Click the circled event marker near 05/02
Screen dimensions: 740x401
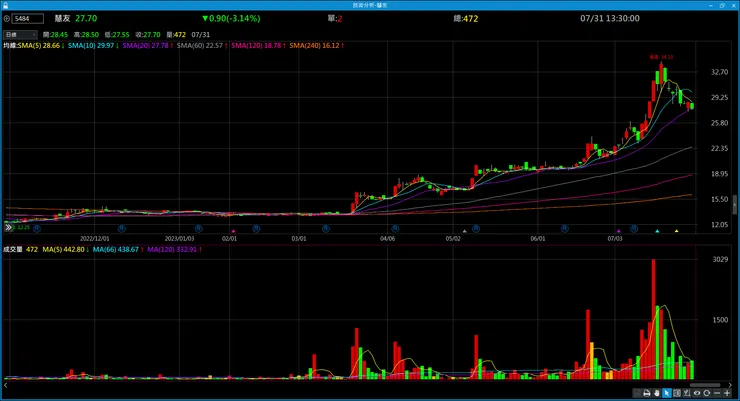coord(476,229)
